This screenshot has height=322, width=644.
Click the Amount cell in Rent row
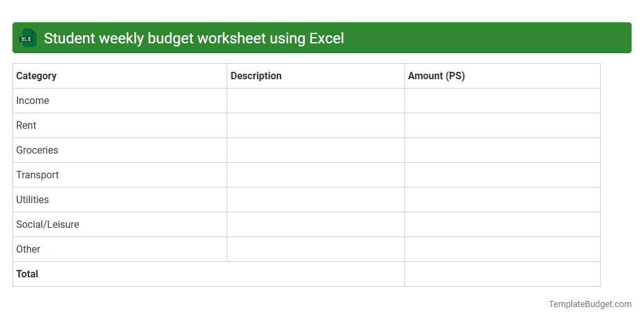point(502,126)
